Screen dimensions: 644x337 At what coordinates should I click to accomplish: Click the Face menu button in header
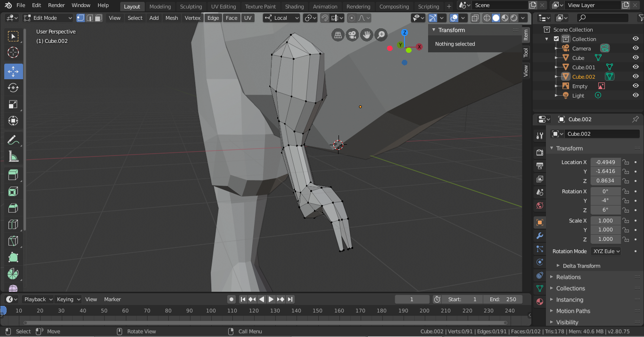point(231,18)
